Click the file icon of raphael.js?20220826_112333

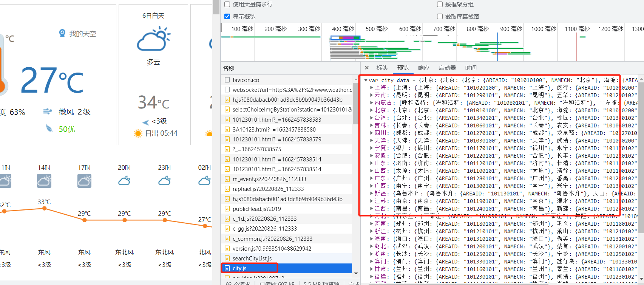click(227, 189)
